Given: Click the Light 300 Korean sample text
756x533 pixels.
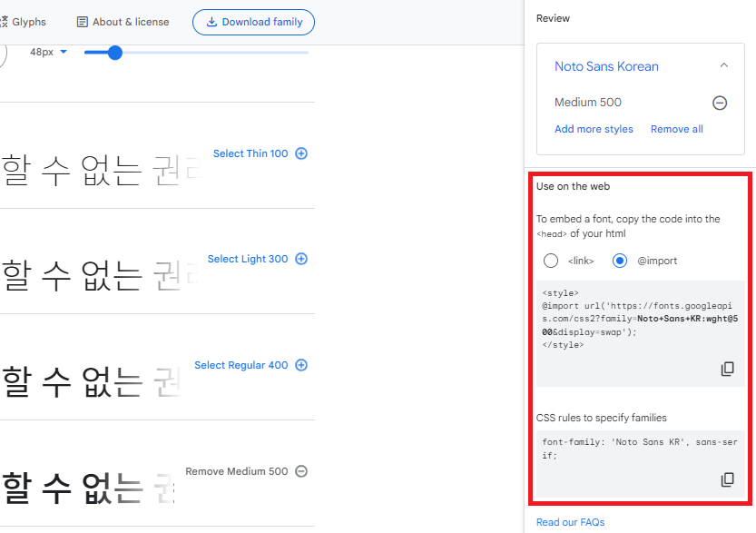Looking at the screenshot, I should coord(99,275).
